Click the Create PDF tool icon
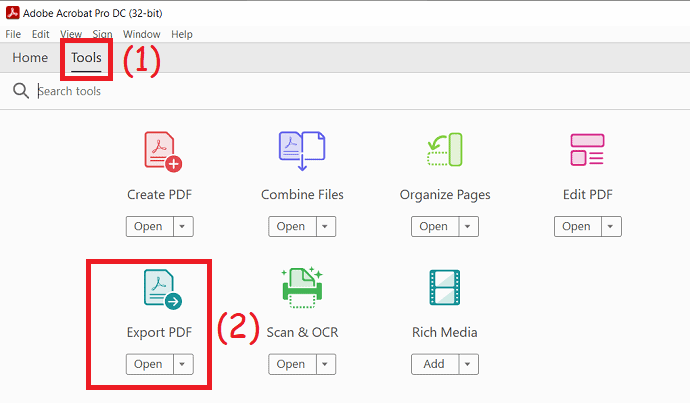The height and width of the screenshot is (403, 690). pos(163,152)
